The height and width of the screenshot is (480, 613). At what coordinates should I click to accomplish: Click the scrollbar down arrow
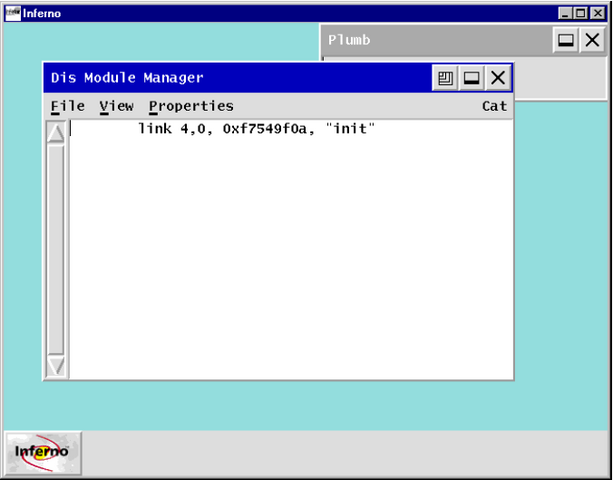tap(56, 366)
